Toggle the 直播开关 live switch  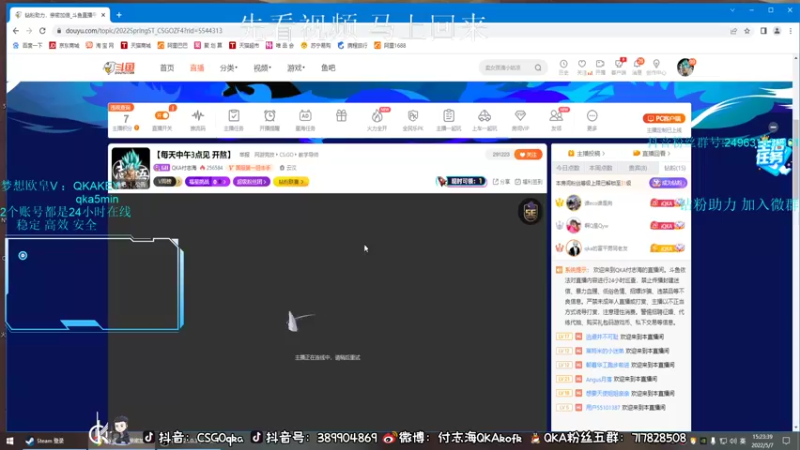[x=162, y=116]
